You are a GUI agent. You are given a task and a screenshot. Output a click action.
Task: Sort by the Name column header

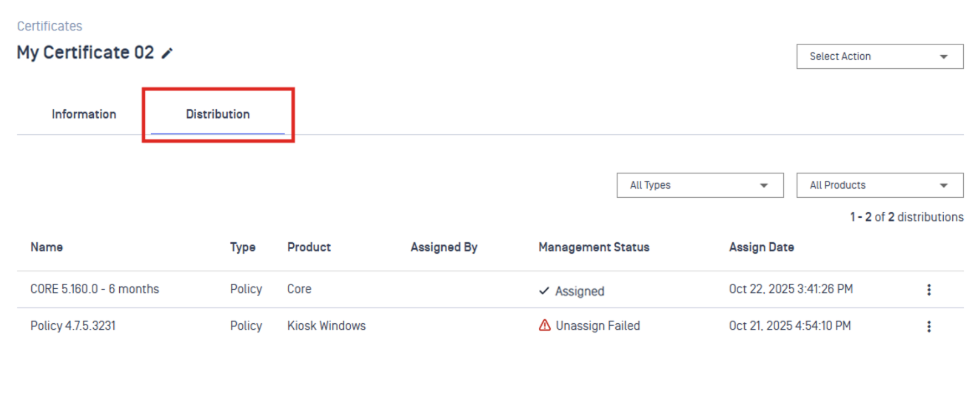[47, 247]
